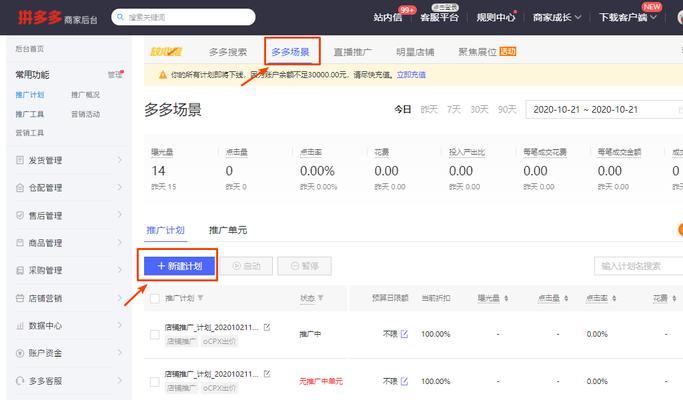Switch to the 推广单元 sub-tab
683x400 pixels.
tap(228, 230)
